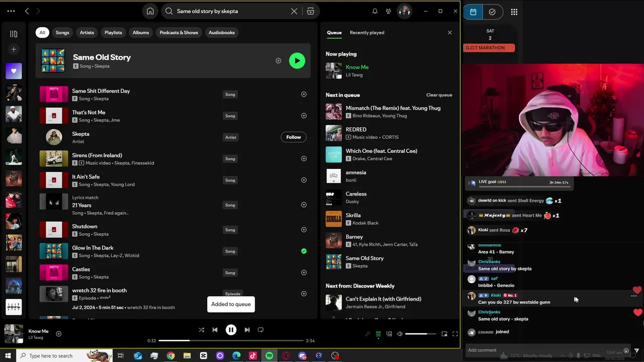Open Connect to a device
The image size is (644, 362).
389,334
